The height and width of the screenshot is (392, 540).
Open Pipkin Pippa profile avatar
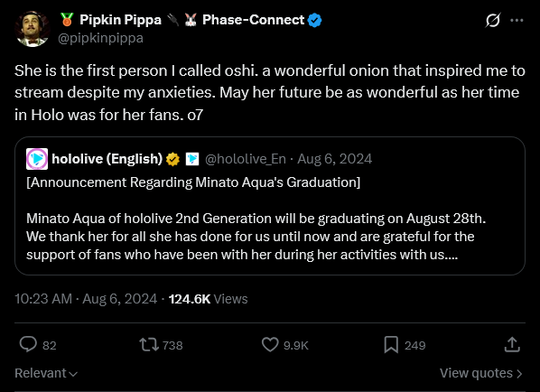[33, 29]
